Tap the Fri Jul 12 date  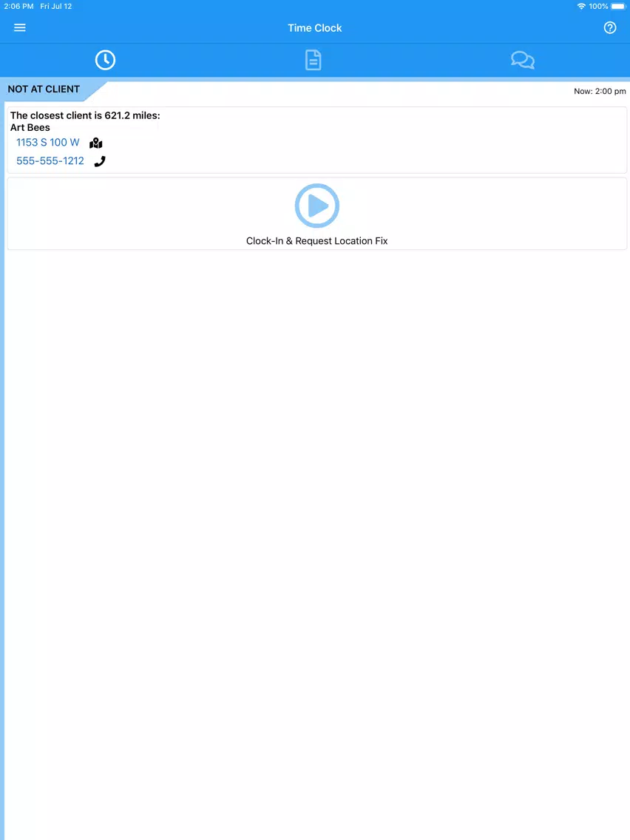[55, 7]
